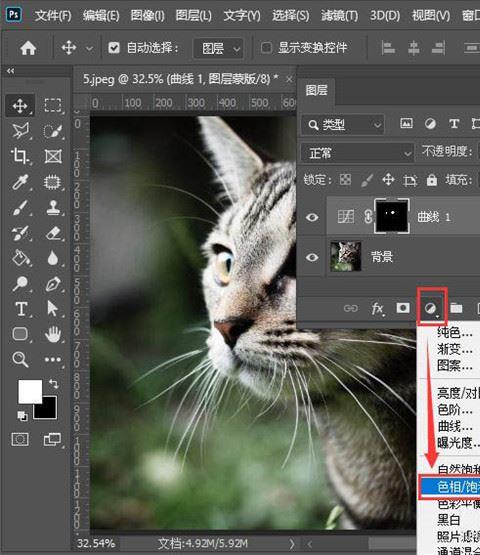The width and height of the screenshot is (480, 555).
Task: Align left edges in options bar
Action: [x=388, y=48]
